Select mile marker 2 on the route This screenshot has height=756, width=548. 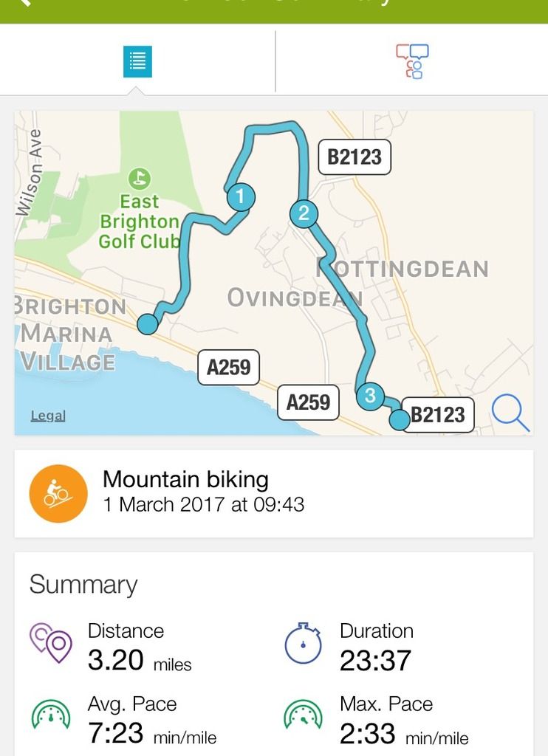(x=304, y=213)
